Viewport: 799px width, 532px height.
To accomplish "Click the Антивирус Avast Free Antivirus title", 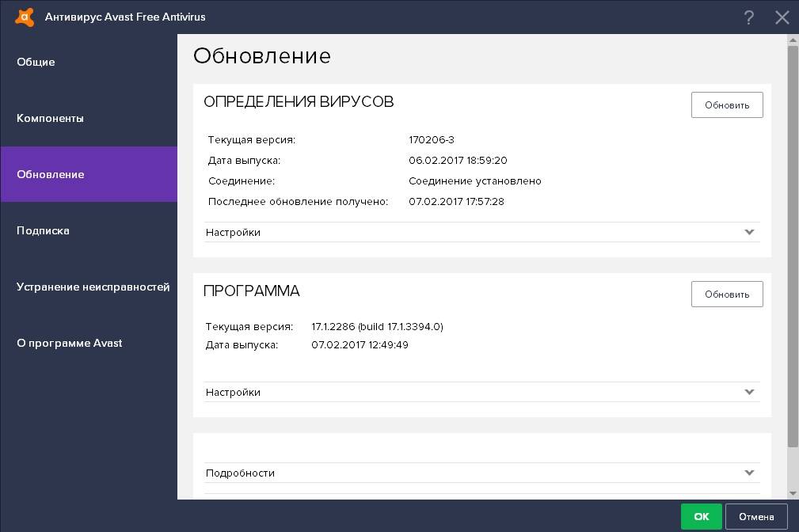I will (125, 17).
